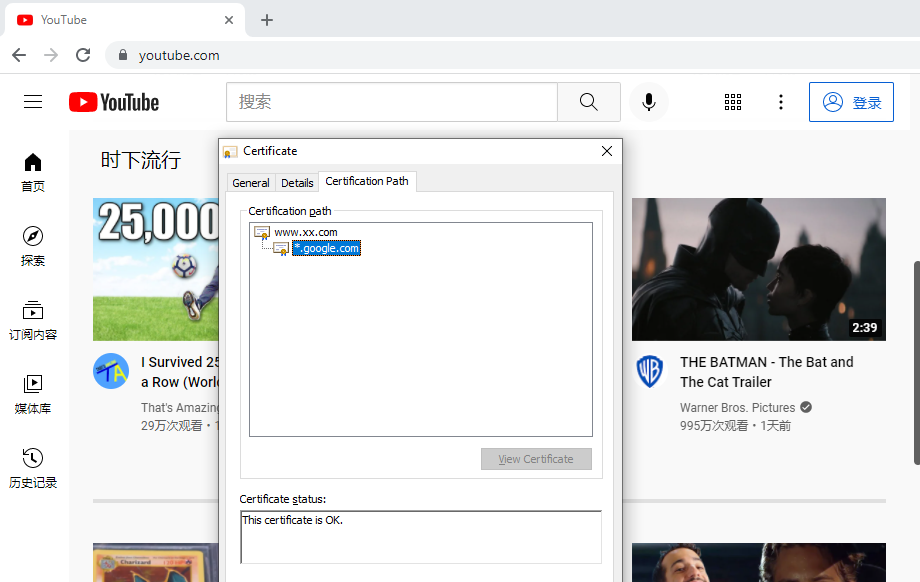The width and height of the screenshot is (920, 582).
Task: Click the youtube.com address bar
Action: pos(510,55)
